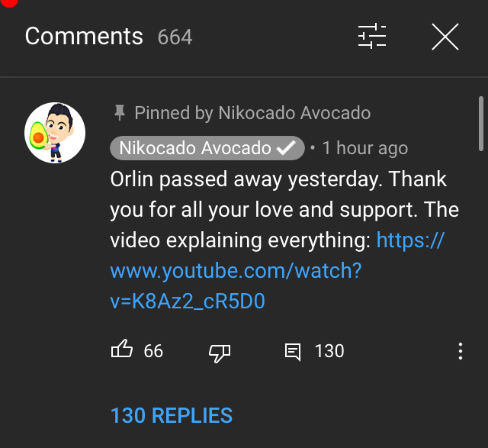Open Nikocado Avocado's avatar picture
Image resolution: width=488 pixels, height=448 pixels.
coord(55,133)
